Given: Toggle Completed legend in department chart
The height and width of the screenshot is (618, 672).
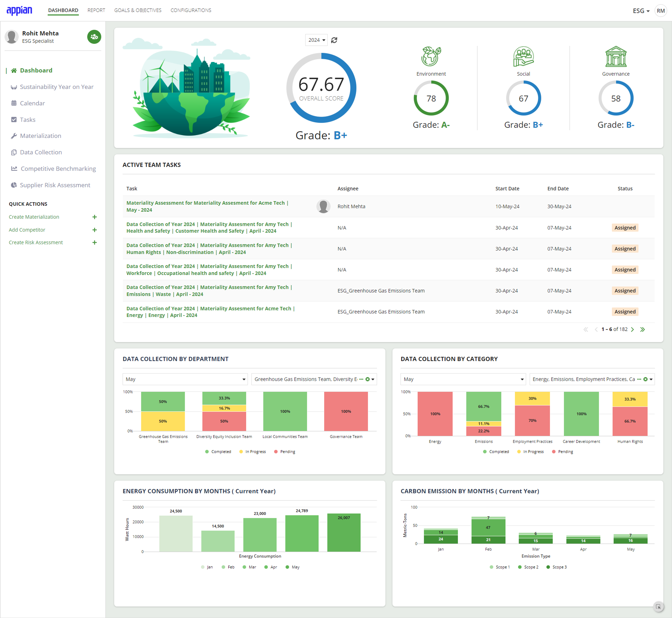Looking at the screenshot, I should (218, 452).
